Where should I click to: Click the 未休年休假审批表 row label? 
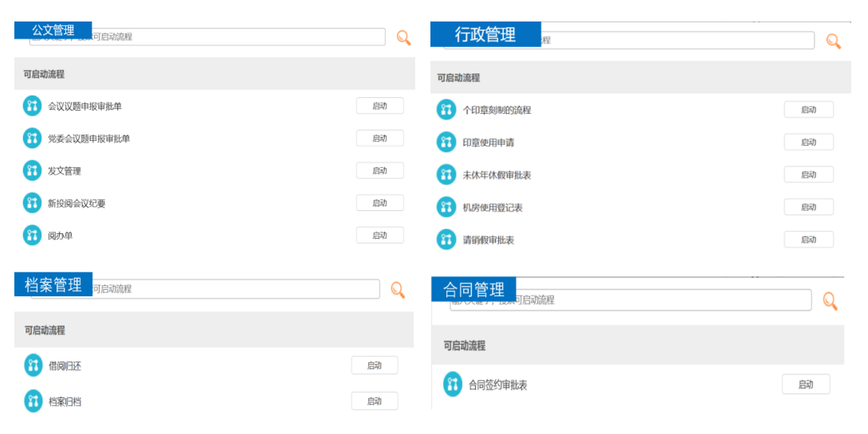[497, 175]
